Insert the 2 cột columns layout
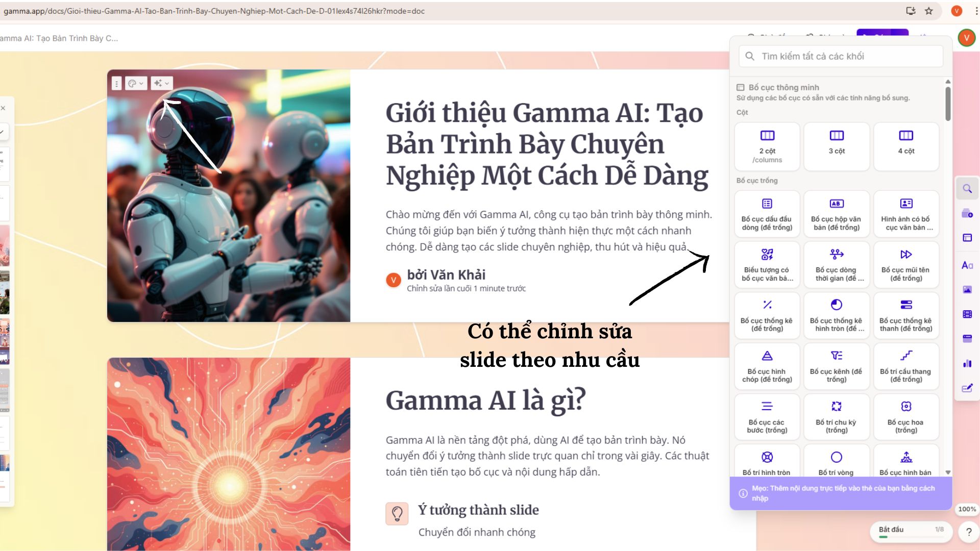Image resolution: width=980 pixels, height=551 pixels. pos(767,146)
